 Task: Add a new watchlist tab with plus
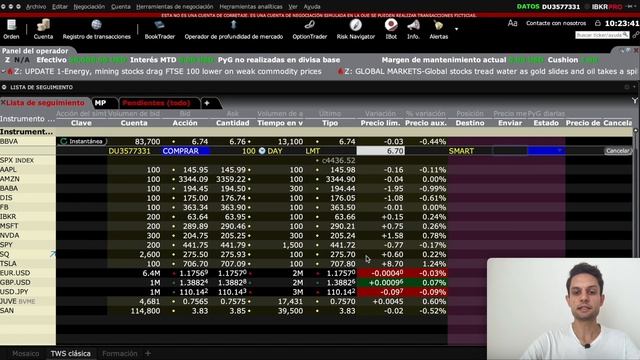(207, 103)
